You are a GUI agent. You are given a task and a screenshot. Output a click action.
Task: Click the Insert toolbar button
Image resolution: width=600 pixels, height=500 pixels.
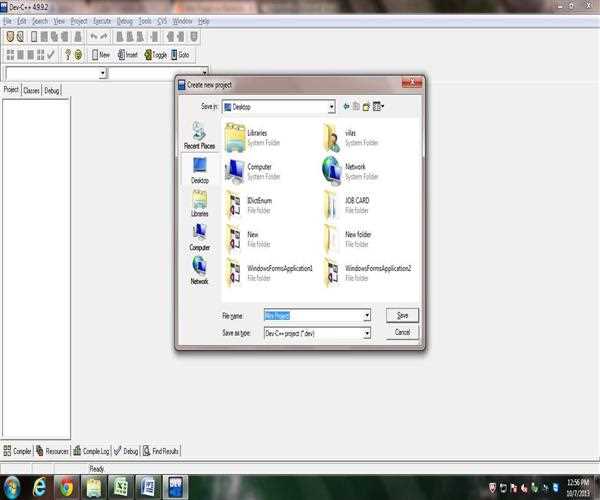pyautogui.click(x=127, y=55)
